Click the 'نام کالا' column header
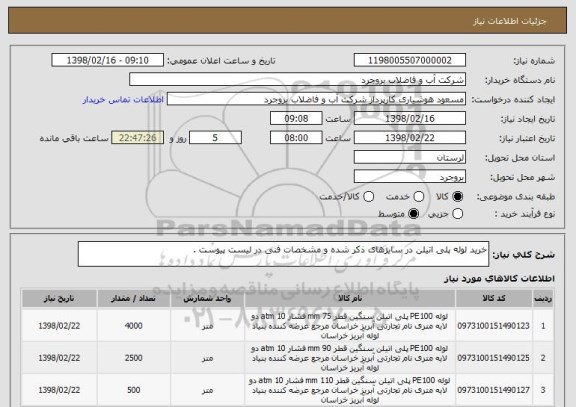The image size is (576, 407). pos(350,298)
